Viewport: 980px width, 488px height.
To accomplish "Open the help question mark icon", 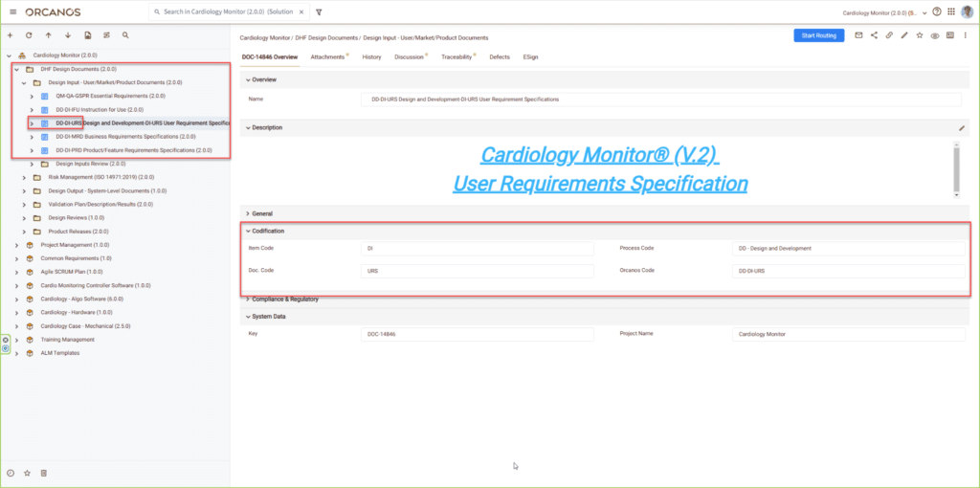I will 936,11.
